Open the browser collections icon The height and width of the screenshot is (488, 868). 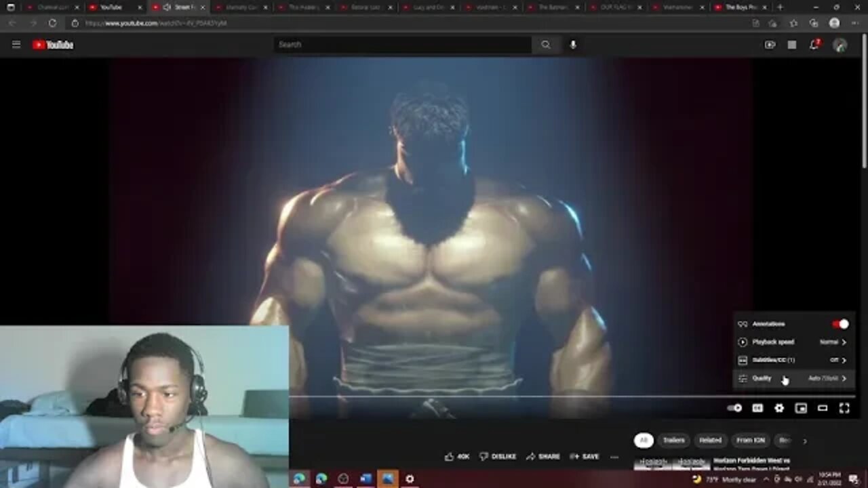[x=814, y=23]
